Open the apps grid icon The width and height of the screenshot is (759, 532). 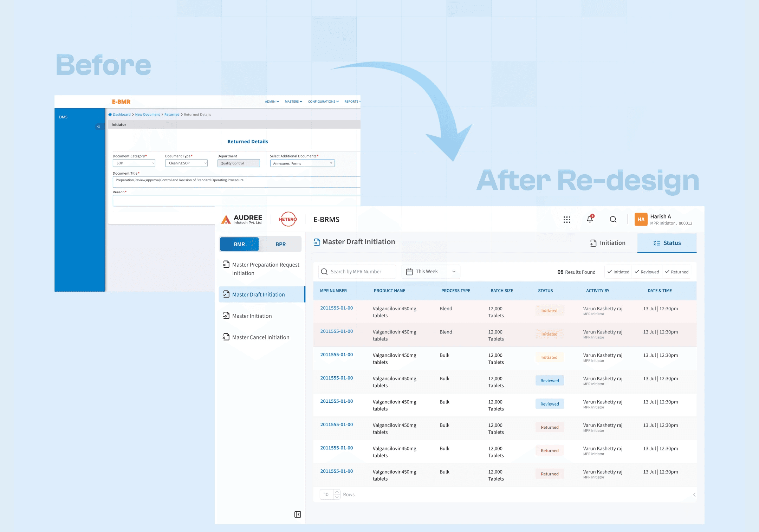click(567, 220)
